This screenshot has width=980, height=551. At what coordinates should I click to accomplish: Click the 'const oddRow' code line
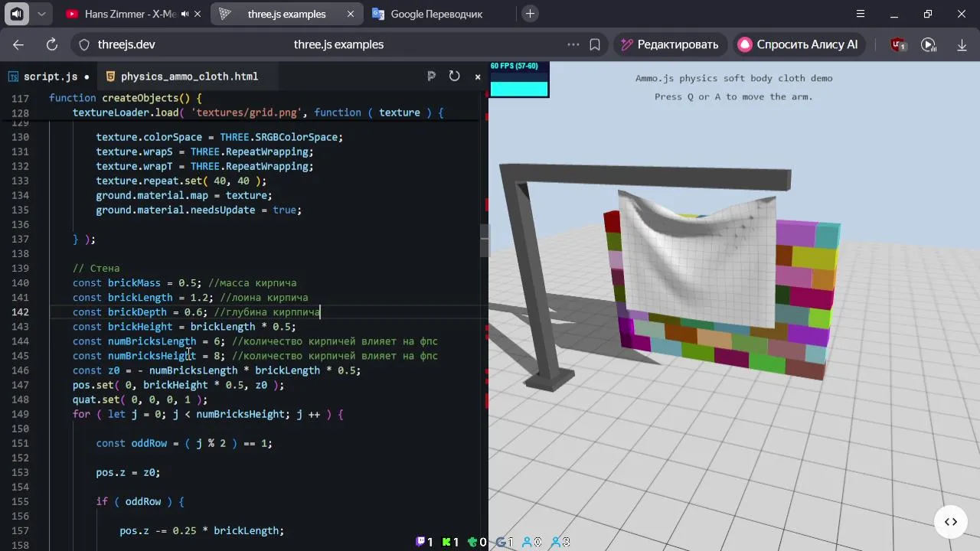pos(184,443)
